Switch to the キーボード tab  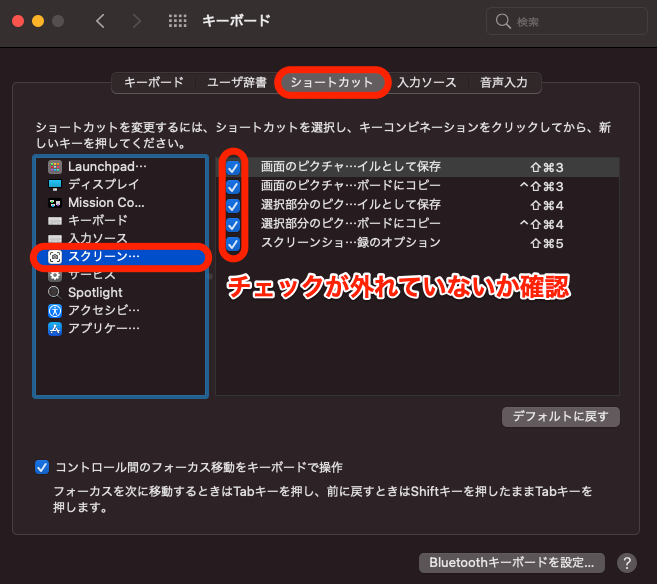point(153,82)
